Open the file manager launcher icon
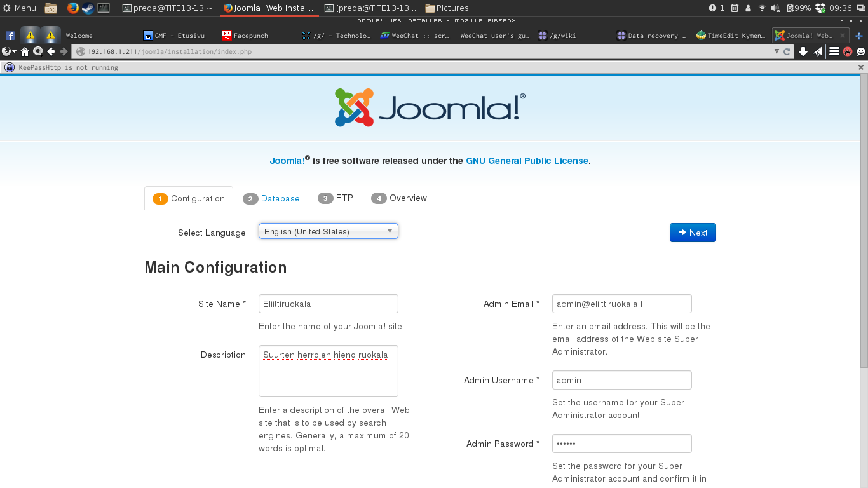 51,8
